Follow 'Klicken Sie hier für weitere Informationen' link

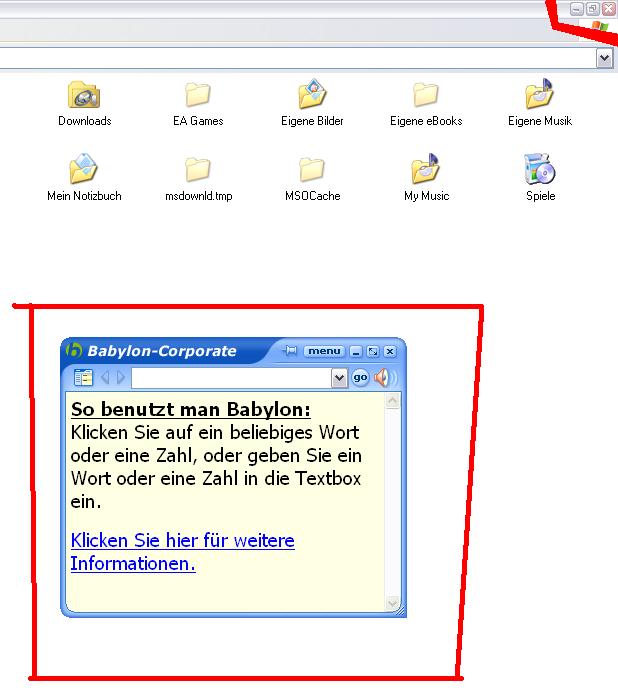(182, 552)
